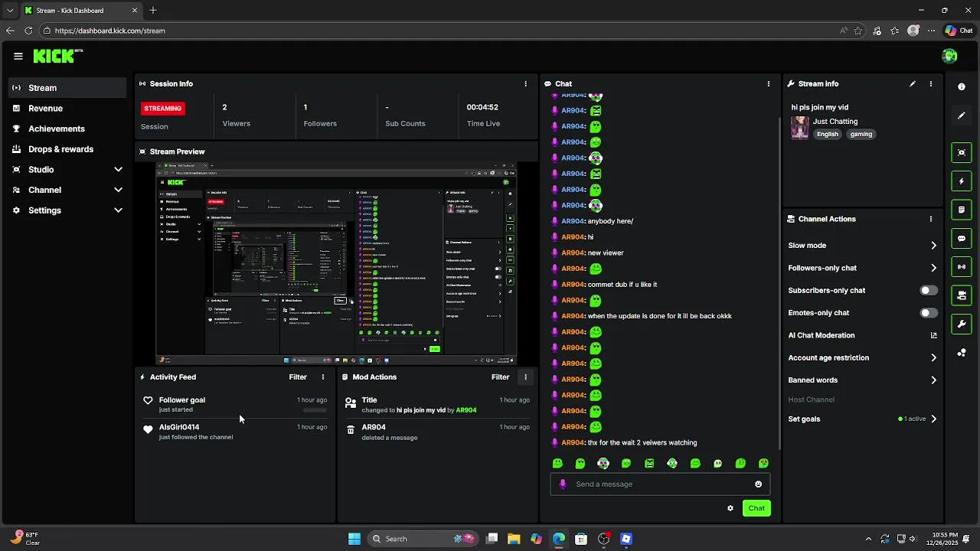Insert the square angry-face emote from quick bar

click(x=649, y=464)
